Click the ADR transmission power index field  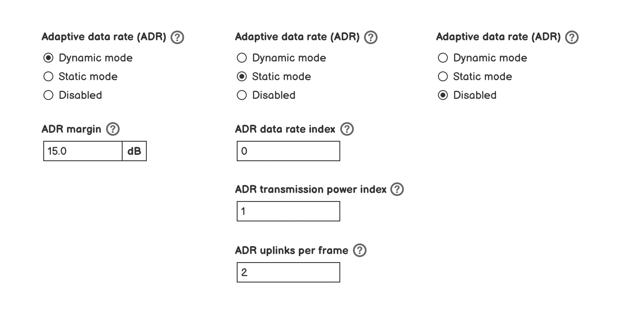tap(288, 211)
